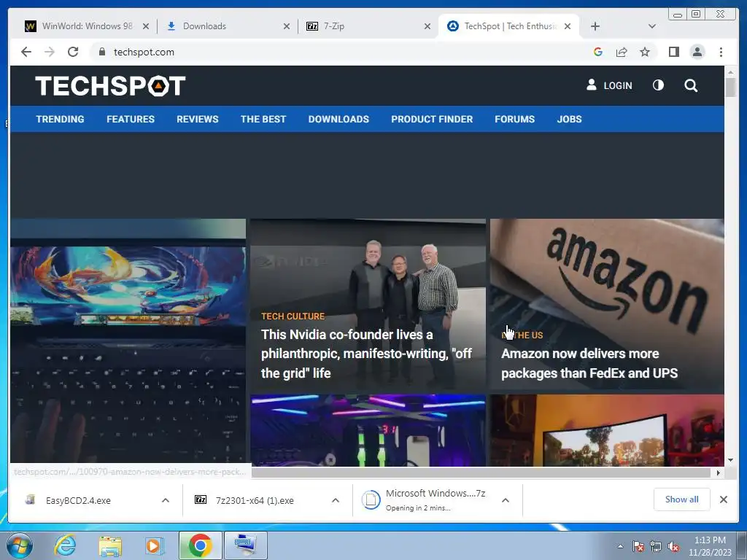This screenshot has height=560, width=747.
Task: Open the gaming laptop article image
Action: tap(128, 342)
